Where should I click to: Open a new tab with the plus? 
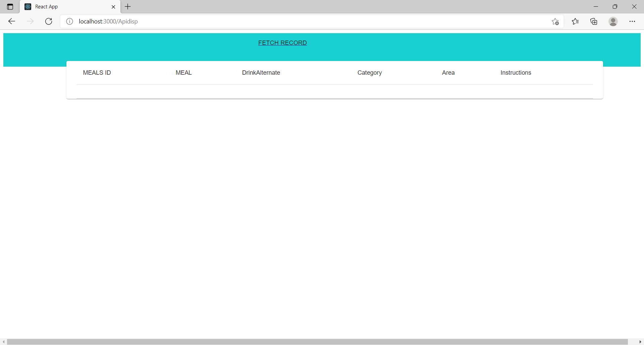[128, 7]
